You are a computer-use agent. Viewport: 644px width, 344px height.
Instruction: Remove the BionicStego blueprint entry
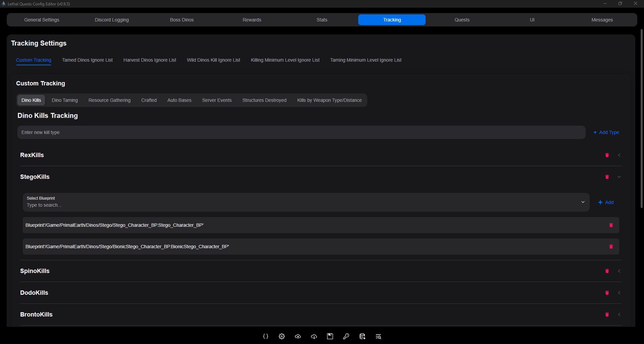(x=611, y=247)
